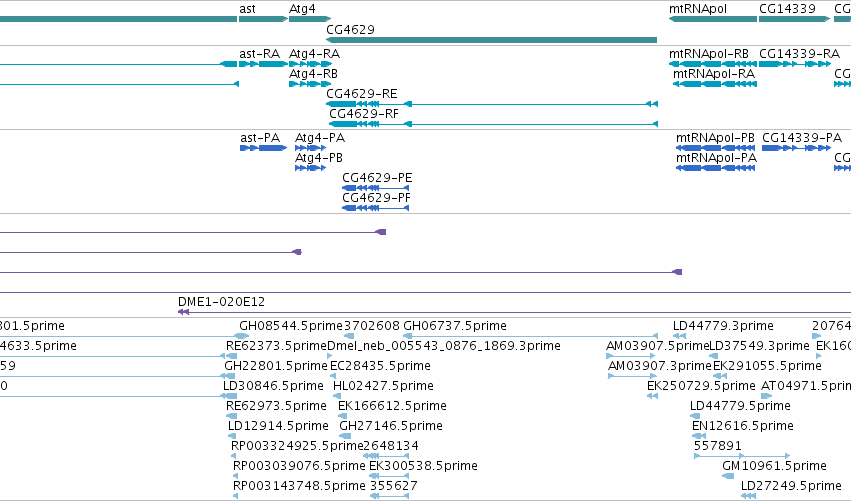851x501 pixels.
Task: Click the long CG4629 gene bar
Action: [x=492, y=40]
